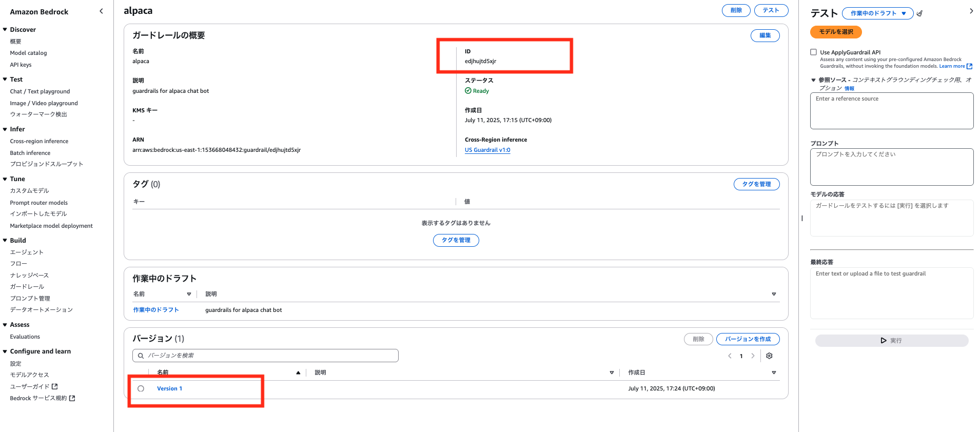Sort versions by name ascending arrow
The height and width of the screenshot is (432, 980).
point(298,373)
